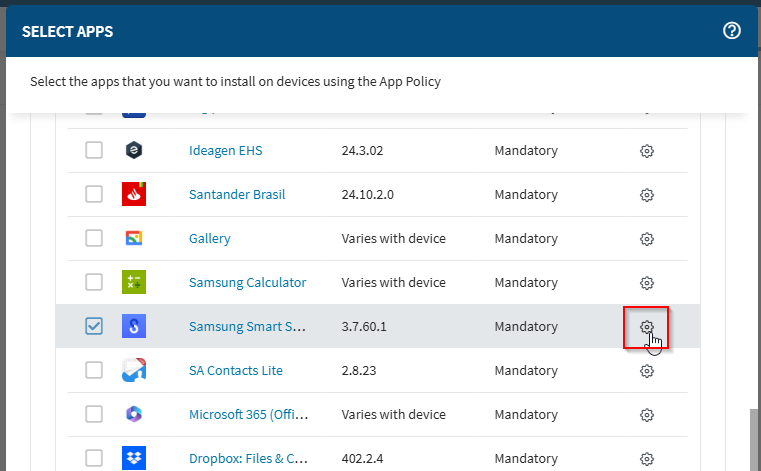Click Mandatory in SA Contacts Lite row
761x471 pixels.
[526, 370]
